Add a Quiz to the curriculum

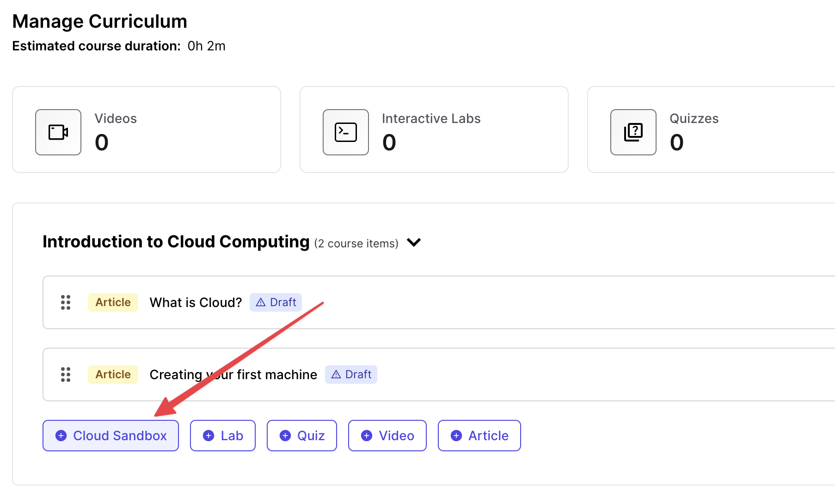click(x=302, y=436)
